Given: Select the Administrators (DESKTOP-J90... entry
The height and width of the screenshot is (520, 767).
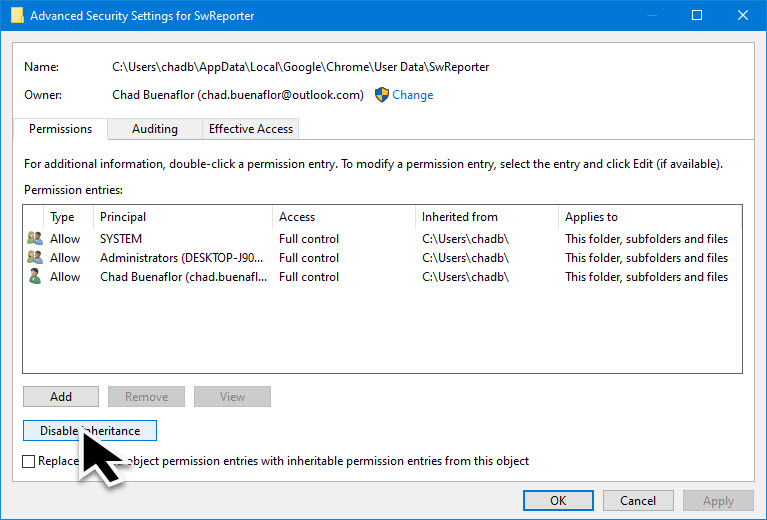Looking at the screenshot, I should tap(382, 257).
